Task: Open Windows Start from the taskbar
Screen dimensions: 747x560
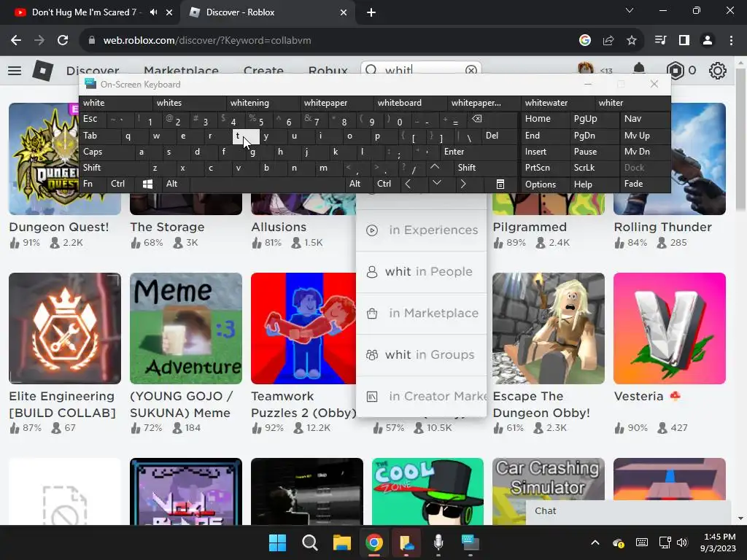Action: point(277,542)
